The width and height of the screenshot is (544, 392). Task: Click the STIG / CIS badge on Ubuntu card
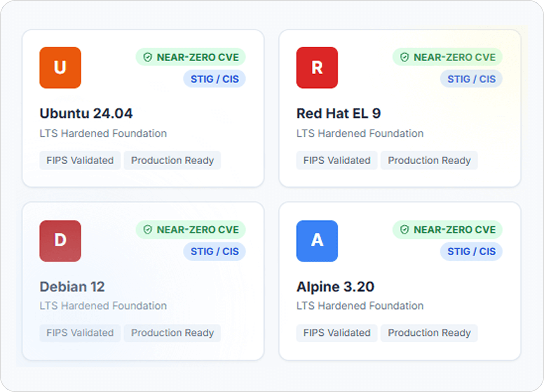(x=214, y=79)
